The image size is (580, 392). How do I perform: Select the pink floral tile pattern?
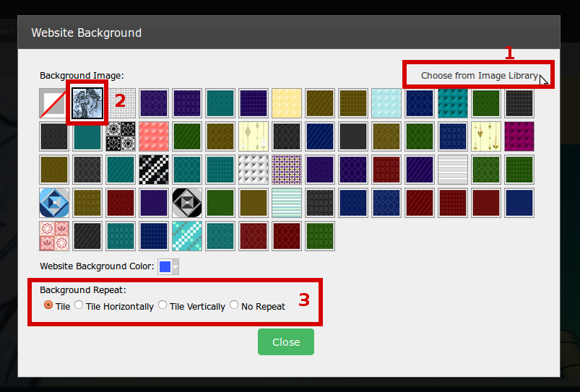tap(54, 236)
